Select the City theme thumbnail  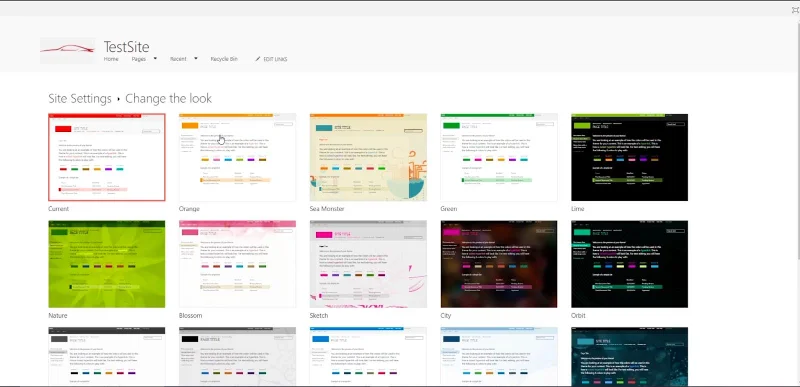pyautogui.click(x=499, y=264)
